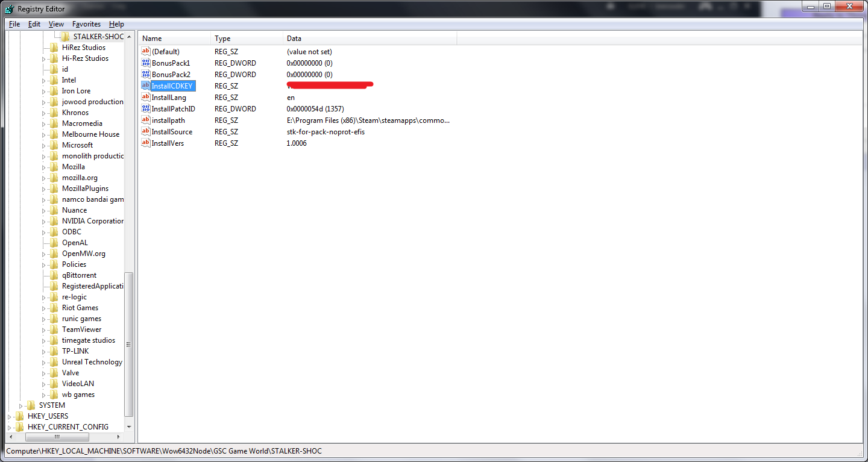Click the installpath string value icon
This screenshot has height=462, width=868.
[x=145, y=120]
